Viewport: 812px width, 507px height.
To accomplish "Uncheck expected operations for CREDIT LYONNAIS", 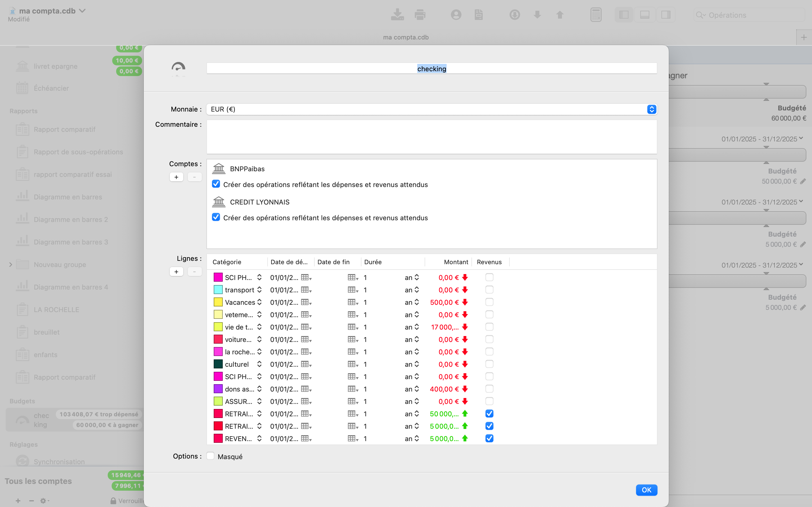I will point(216,217).
